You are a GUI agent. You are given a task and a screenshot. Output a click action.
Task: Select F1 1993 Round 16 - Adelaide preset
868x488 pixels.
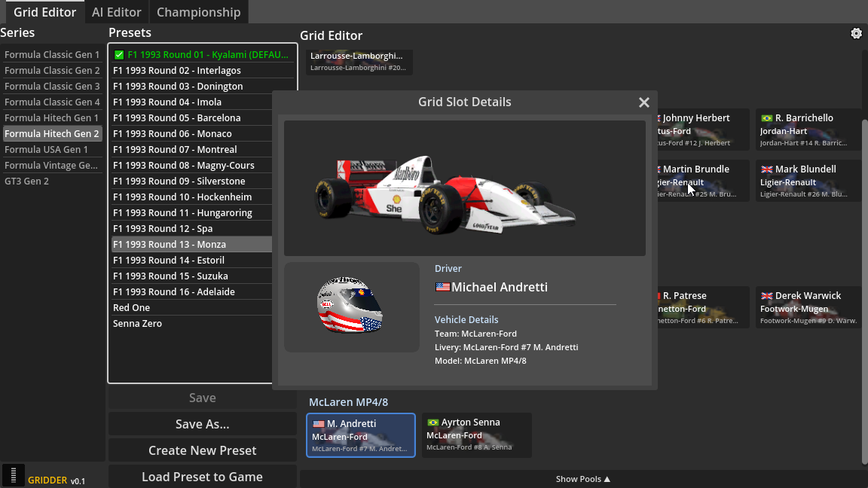(191, 292)
